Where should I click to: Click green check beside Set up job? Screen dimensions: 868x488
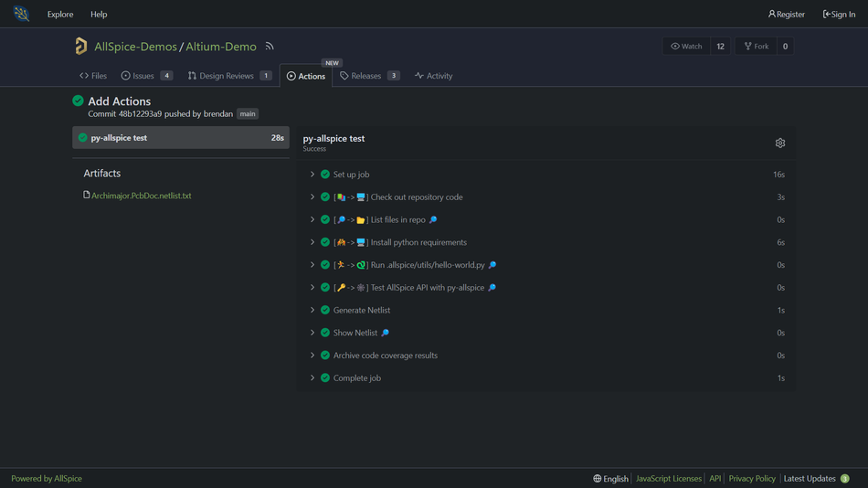(325, 175)
